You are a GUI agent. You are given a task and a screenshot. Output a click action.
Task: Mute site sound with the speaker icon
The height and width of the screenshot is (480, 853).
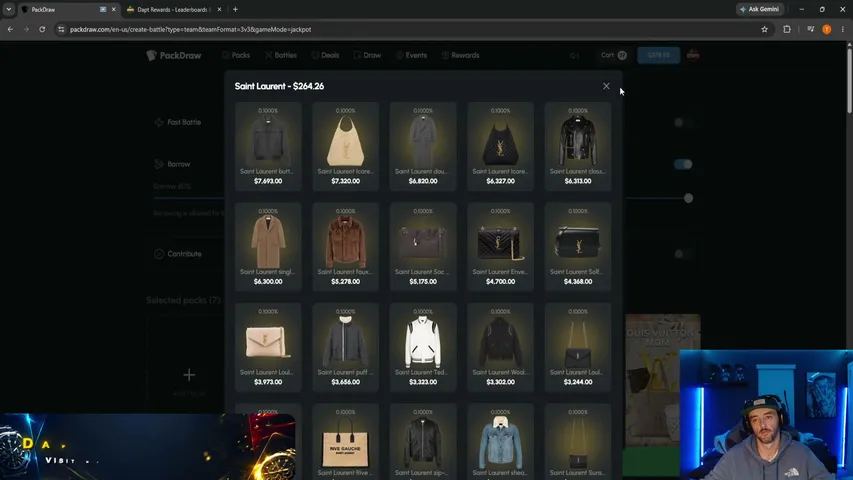[574, 55]
